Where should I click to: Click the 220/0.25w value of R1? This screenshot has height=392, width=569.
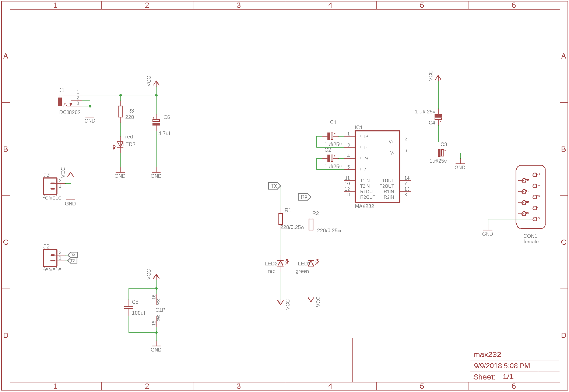tap(292, 228)
